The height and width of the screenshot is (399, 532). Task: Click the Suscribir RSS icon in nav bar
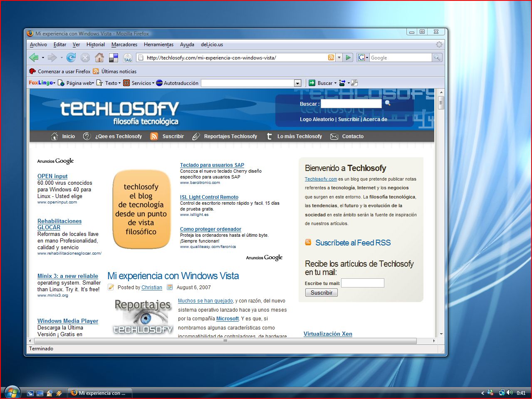click(x=154, y=136)
